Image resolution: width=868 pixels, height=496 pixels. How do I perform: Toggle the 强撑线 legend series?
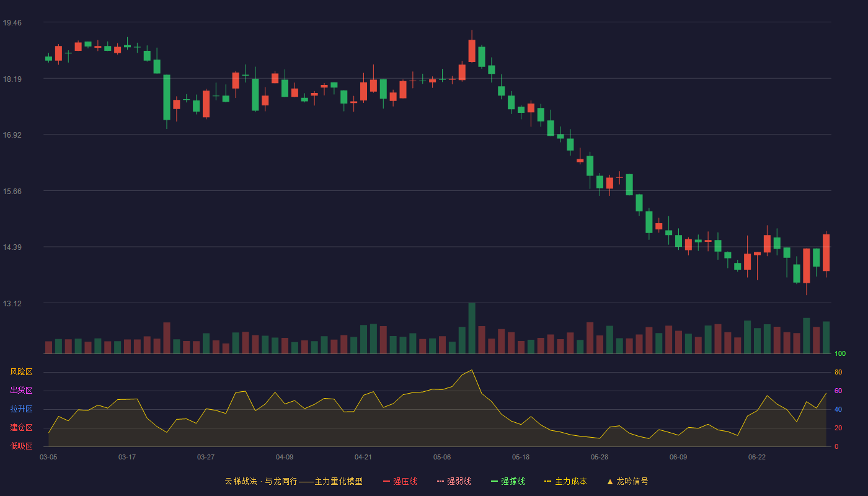point(508,481)
